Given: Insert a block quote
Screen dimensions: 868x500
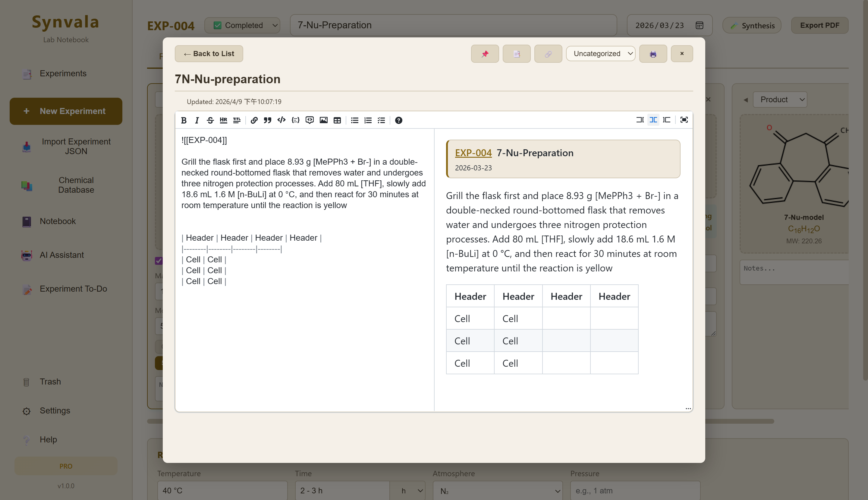Looking at the screenshot, I should pos(267,120).
